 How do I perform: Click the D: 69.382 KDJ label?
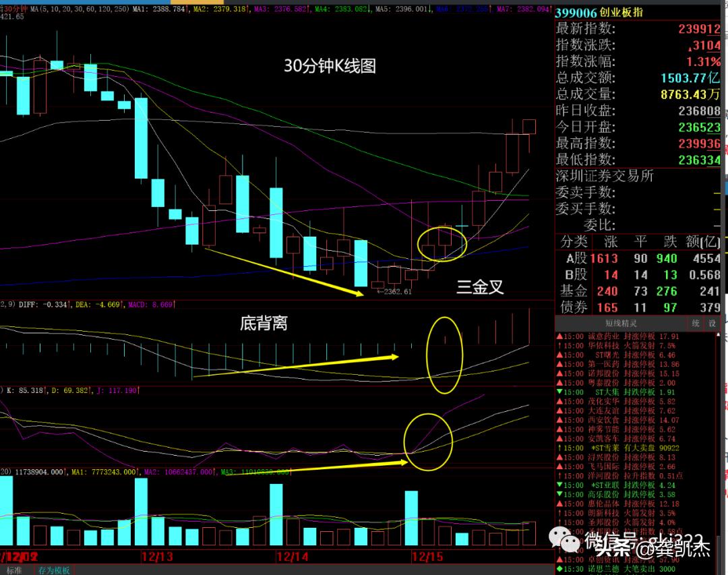[71, 390]
